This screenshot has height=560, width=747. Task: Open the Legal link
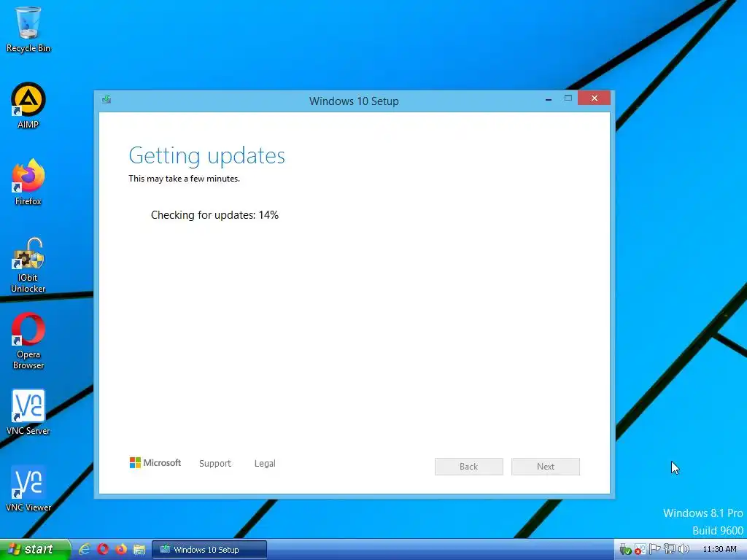coord(265,463)
